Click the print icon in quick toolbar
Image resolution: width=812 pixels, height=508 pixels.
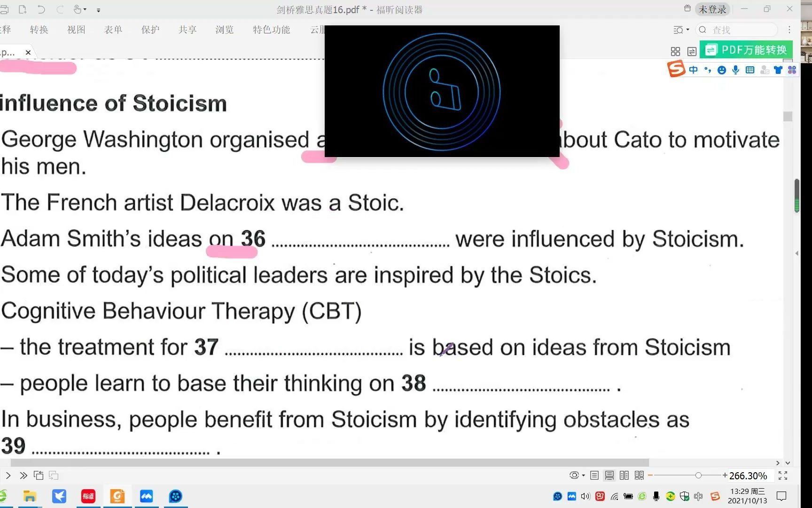[4, 9]
